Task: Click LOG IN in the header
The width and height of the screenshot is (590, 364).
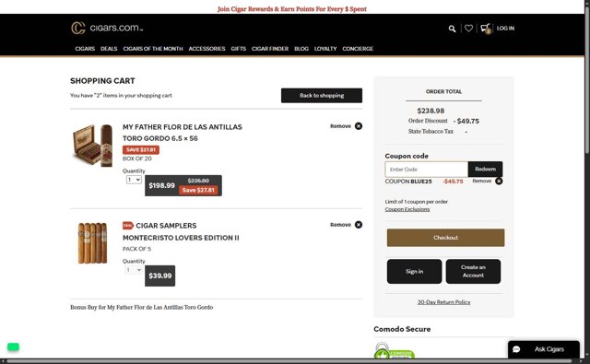Action: tap(505, 29)
